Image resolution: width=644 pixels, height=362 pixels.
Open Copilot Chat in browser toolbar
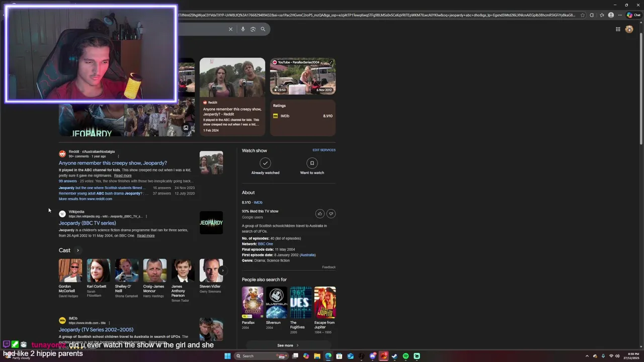pos(633,15)
